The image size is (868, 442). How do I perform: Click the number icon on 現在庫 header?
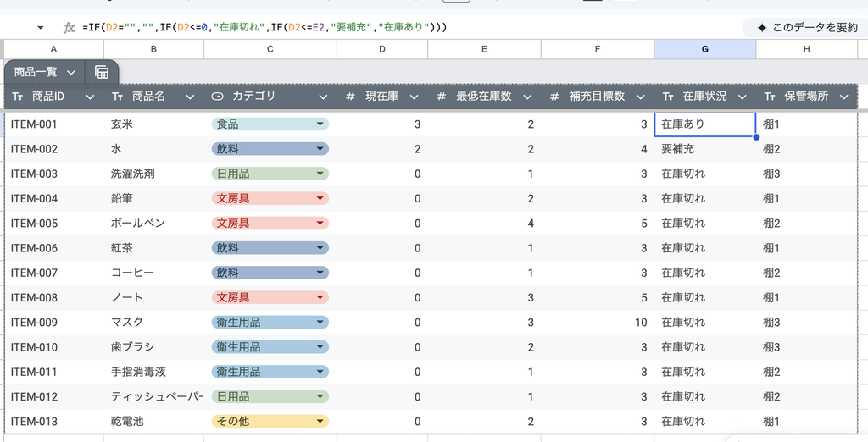[x=350, y=97]
